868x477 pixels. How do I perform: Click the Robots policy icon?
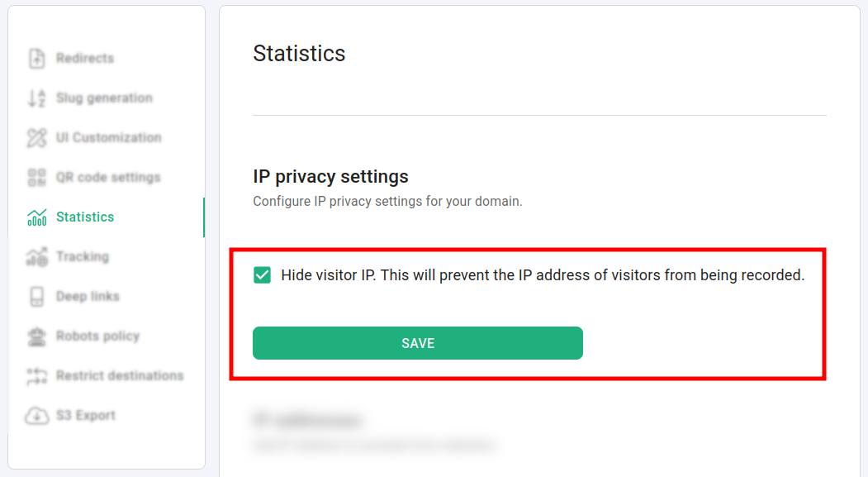pos(36,336)
